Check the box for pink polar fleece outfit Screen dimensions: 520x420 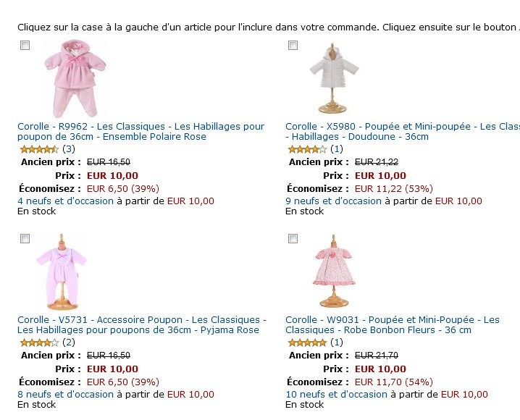(25, 46)
